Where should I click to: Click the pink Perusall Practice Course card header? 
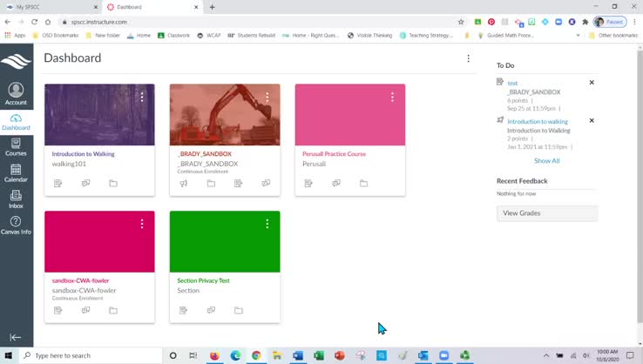point(350,115)
